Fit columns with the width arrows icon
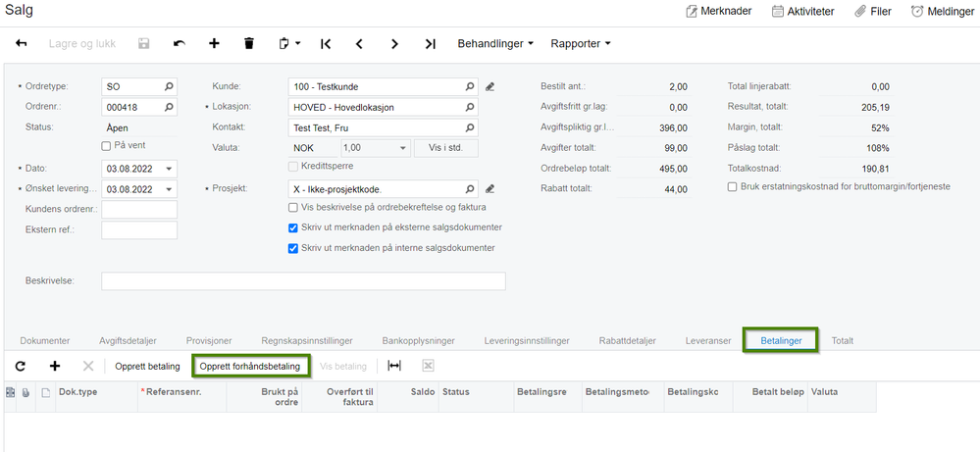980x452 pixels. coord(394,367)
